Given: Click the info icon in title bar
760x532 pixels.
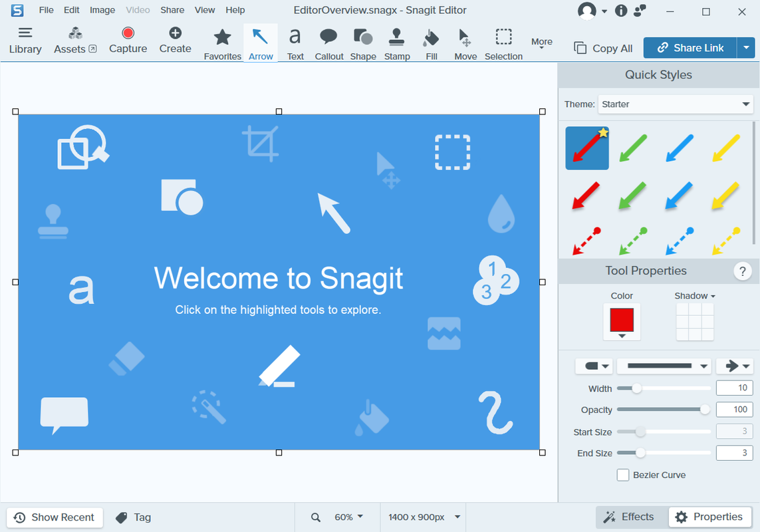Looking at the screenshot, I should click(x=621, y=11).
